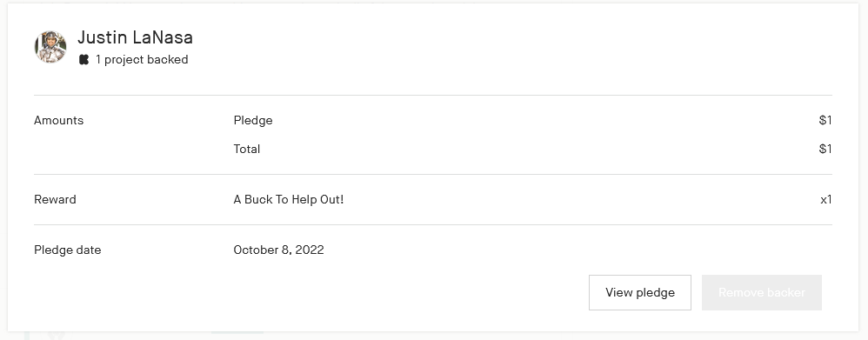Click the Pledge date section label
Viewport: 868px width, 340px height.
pyautogui.click(x=68, y=250)
